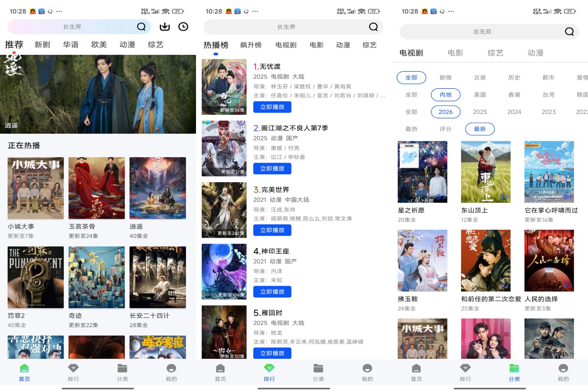588x392 pixels.
Task: Open the 小城大事 poster
Action: pos(35,188)
